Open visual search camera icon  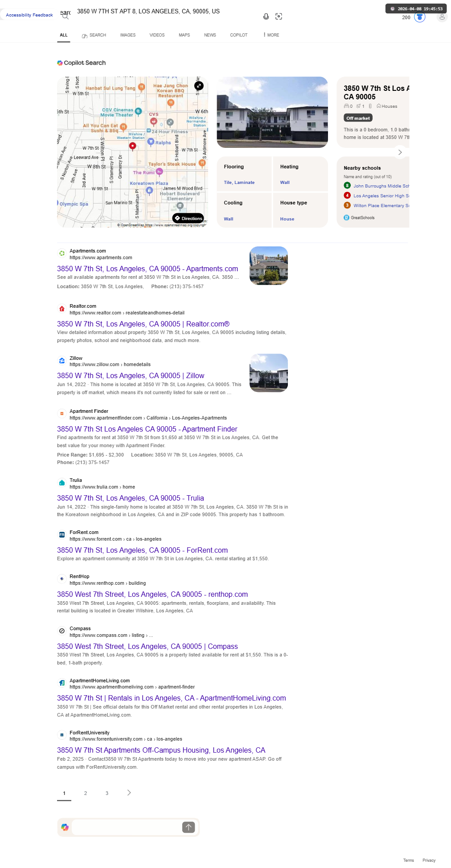(279, 16)
